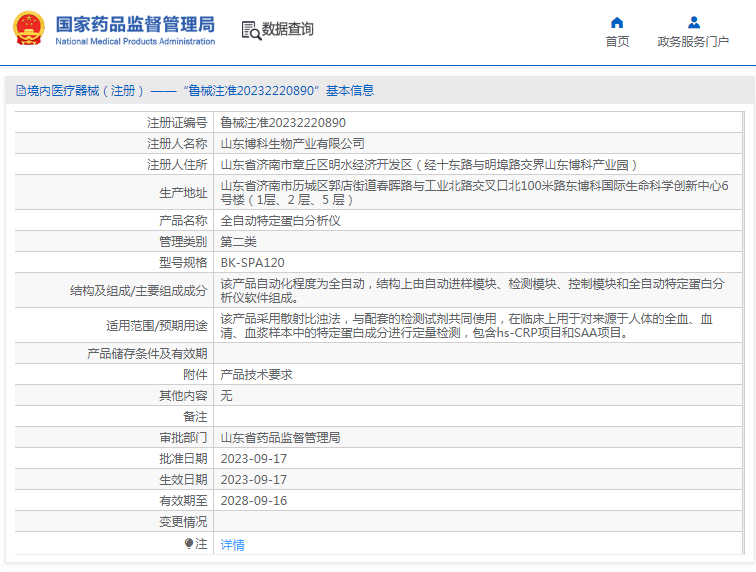Click the 注册证编号 row label
Viewport: 756px width, 572px height.
177,123
